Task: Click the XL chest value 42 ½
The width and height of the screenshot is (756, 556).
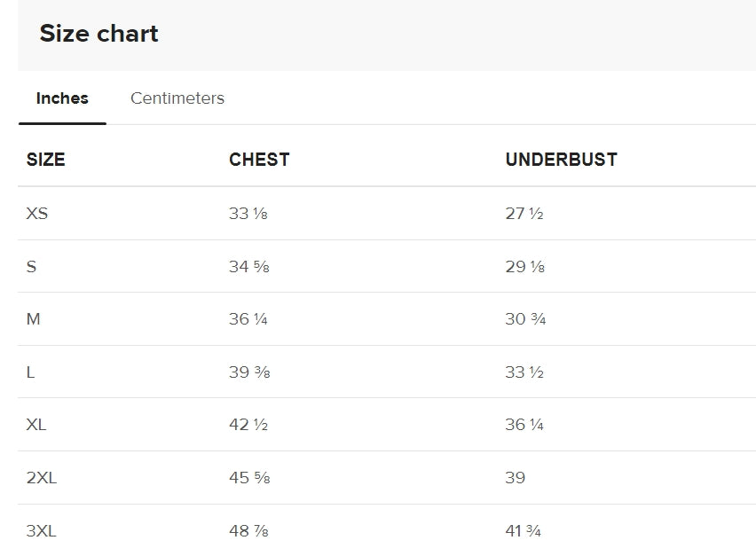Action: click(248, 425)
